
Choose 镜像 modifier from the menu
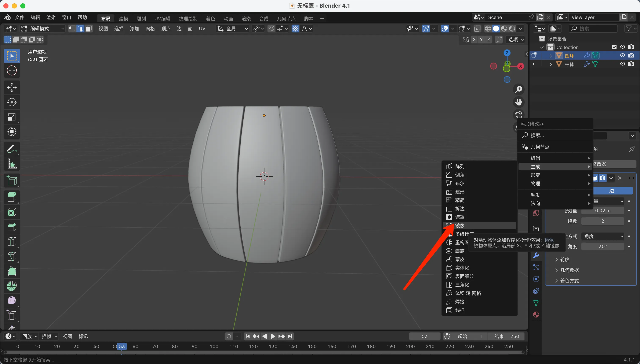pos(460,226)
